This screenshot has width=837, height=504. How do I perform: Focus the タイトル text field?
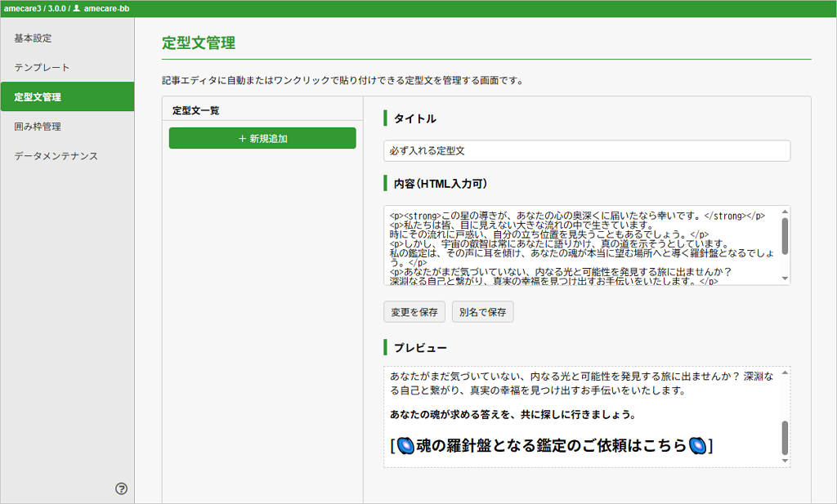point(586,151)
